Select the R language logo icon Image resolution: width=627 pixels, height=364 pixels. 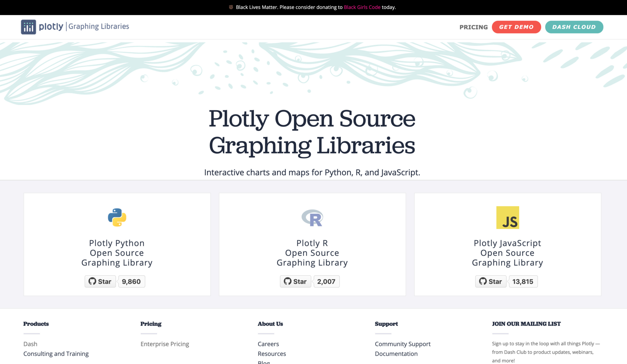click(312, 217)
